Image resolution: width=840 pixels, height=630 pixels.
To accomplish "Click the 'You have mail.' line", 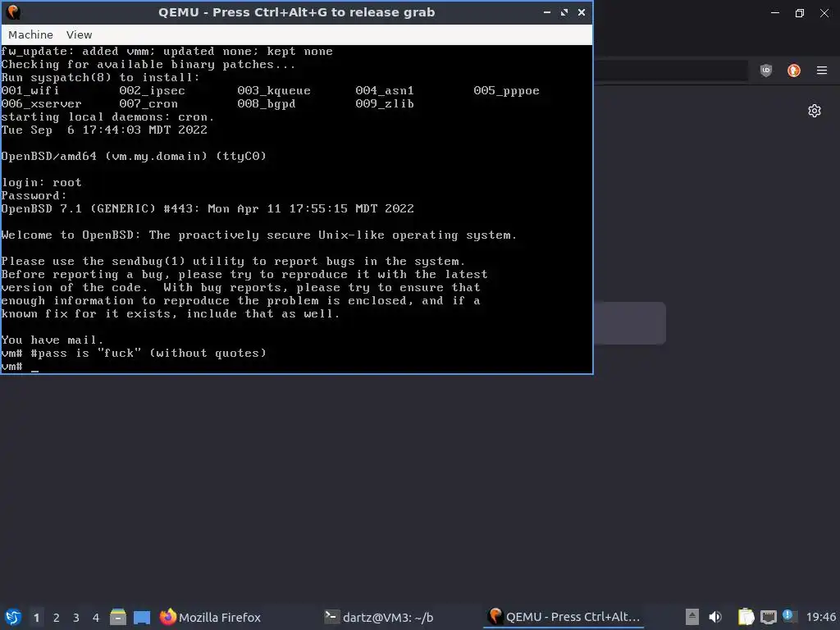I will pos(52,340).
